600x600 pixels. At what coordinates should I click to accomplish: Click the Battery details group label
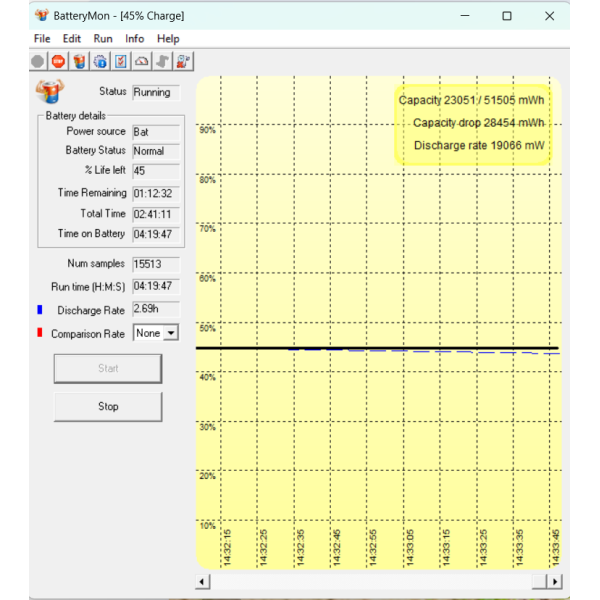(75, 116)
